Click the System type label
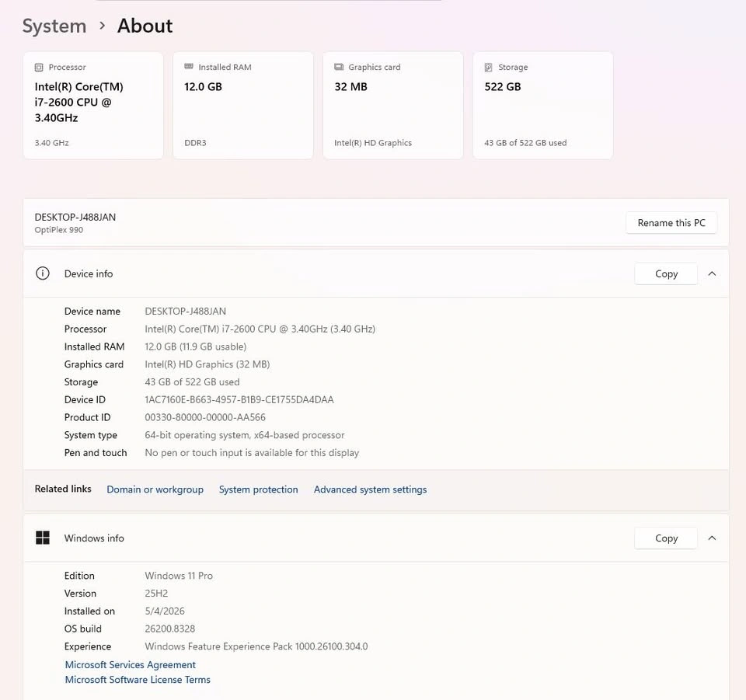This screenshot has height=700, width=746. (90, 435)
